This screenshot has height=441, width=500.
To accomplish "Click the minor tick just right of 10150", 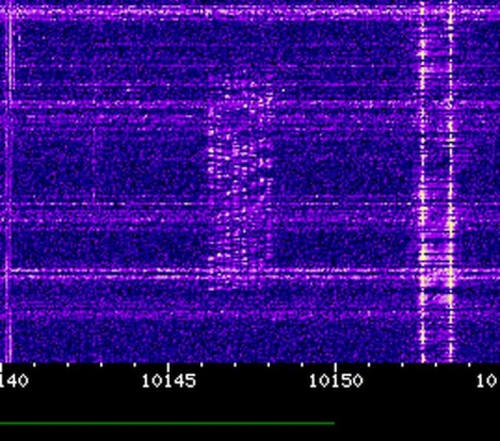I will pos(369,365).
